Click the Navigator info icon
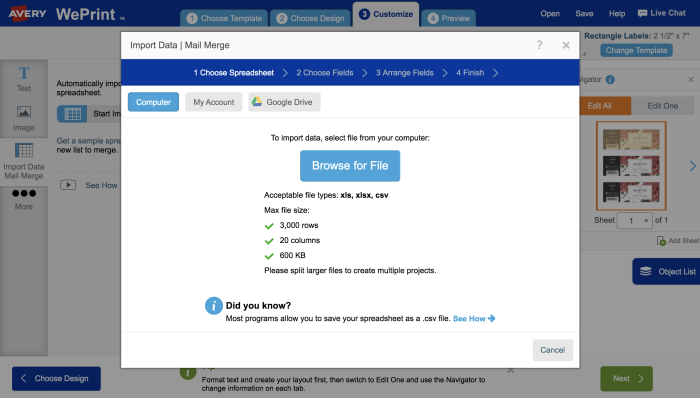Image resolution: width=700 pixels, height=398 pixels. point(610,79)
